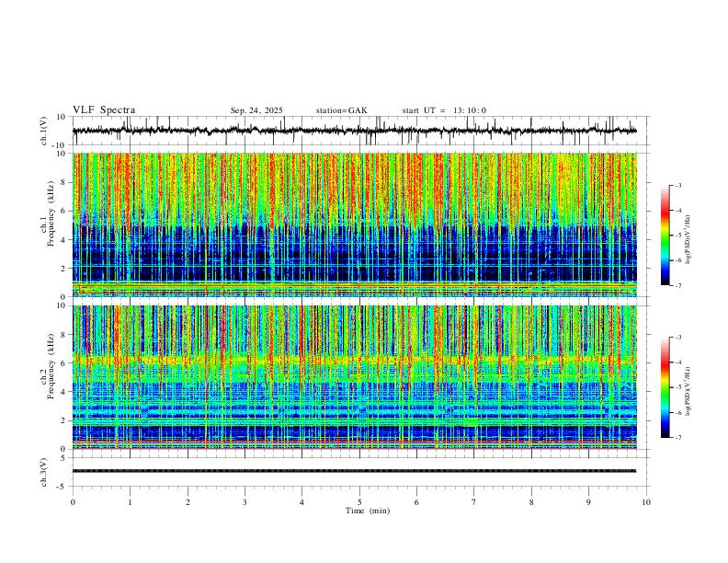Click the time axis tick label "2"
The height and width of the screenshot is (563, 728).
coord(188,502)
